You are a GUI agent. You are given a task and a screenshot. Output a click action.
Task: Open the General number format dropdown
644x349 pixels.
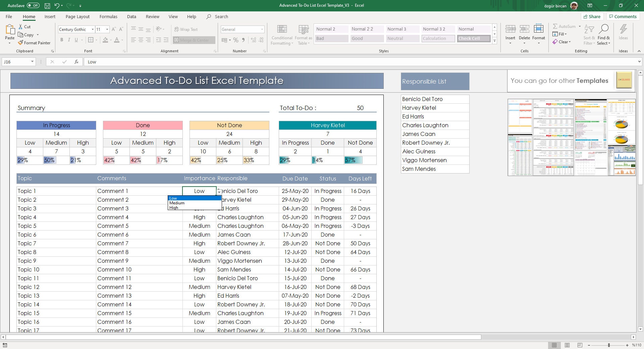[x=262, y=29]
